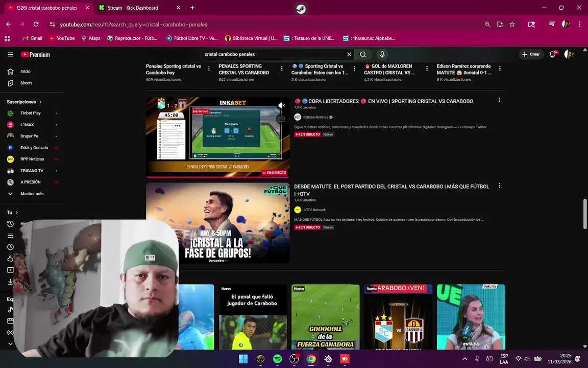This screenshot has height=368, width=588.
Task: Toggle mute on the Inkabet video preview
Action: [x=282, y=105]
